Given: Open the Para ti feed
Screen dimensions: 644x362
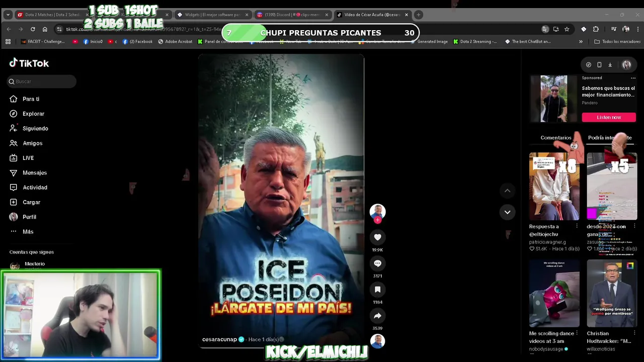Looking at the screenshot, I should pyautogui.click(x=24, y=99).
